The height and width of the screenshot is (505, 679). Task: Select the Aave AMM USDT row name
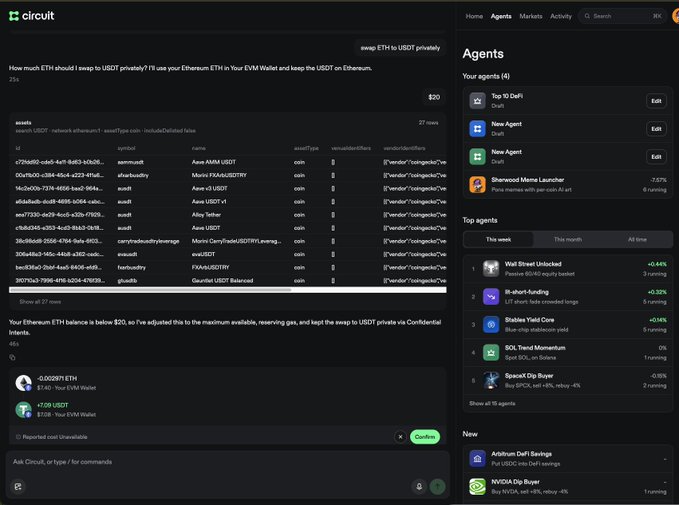tap(213, 162)
